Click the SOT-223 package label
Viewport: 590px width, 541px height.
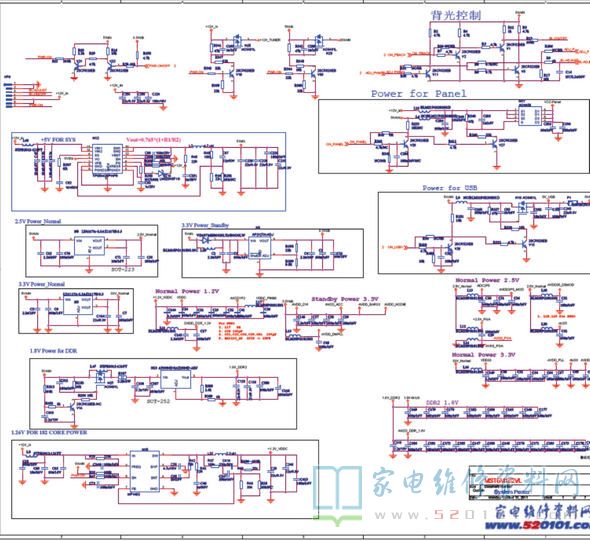click(x=123, y=270)
